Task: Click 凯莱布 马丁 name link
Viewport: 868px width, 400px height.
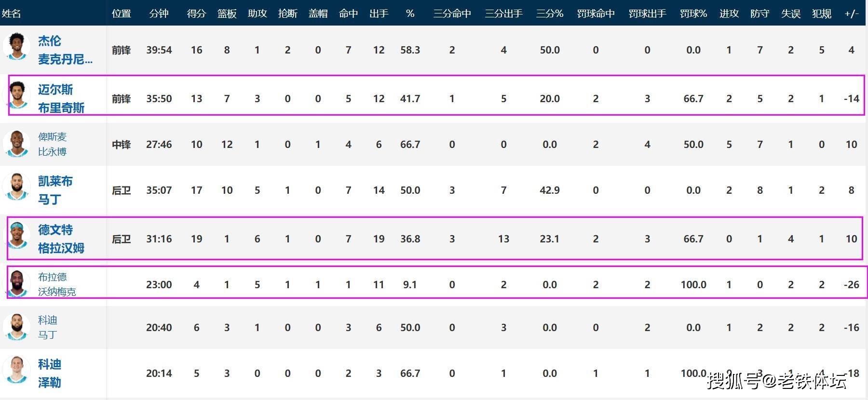Action: click(x=55, y=190)
